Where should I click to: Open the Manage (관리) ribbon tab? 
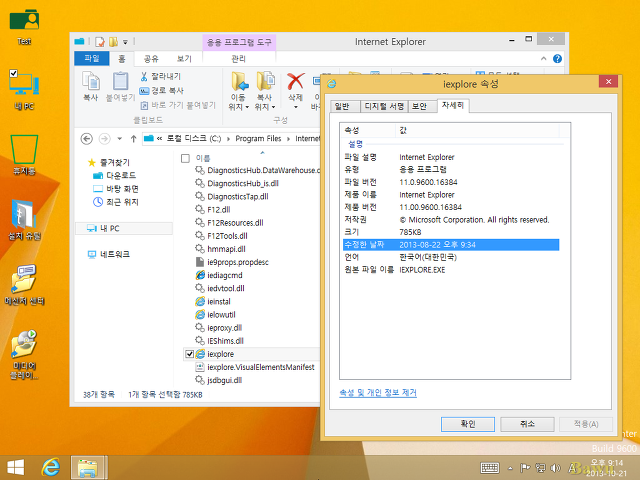pyautogui.click(x=239, y=59)
